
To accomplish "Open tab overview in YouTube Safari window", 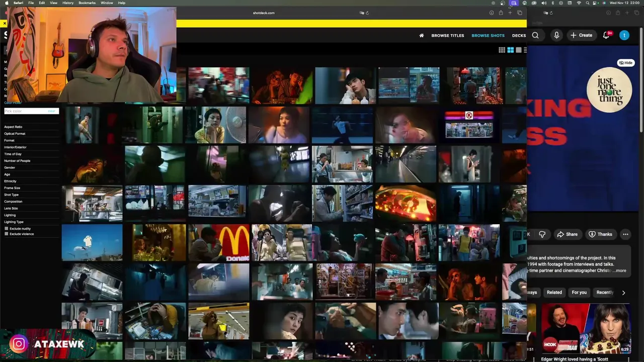I will pos(636,13).
